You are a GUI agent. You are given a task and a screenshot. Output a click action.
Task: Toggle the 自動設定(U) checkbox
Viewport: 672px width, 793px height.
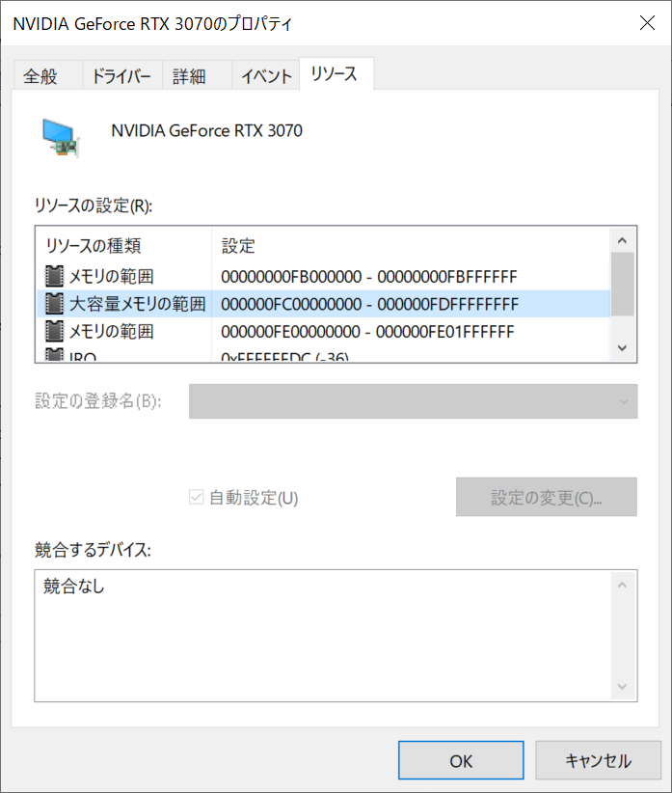[196, 497]
